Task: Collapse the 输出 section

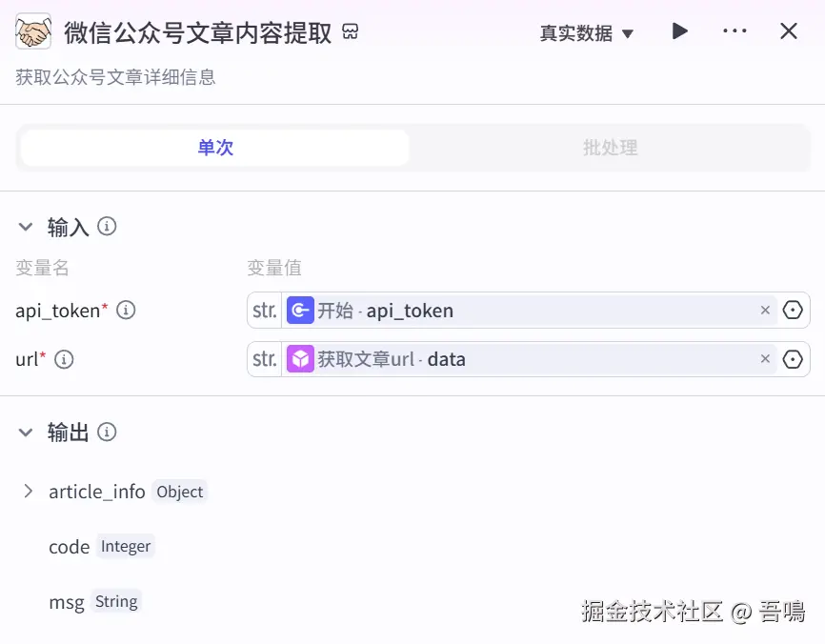Action: [x=26, y=433]
